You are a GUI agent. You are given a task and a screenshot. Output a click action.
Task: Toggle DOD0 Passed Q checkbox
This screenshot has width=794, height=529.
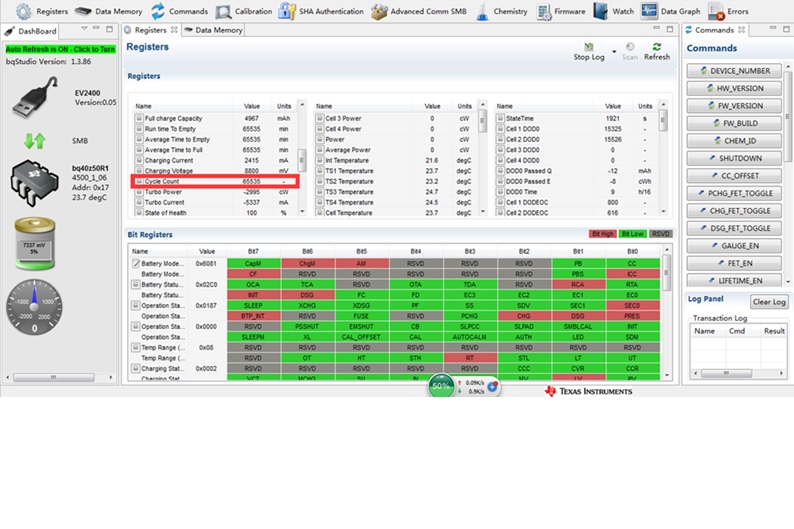point(500,171)
